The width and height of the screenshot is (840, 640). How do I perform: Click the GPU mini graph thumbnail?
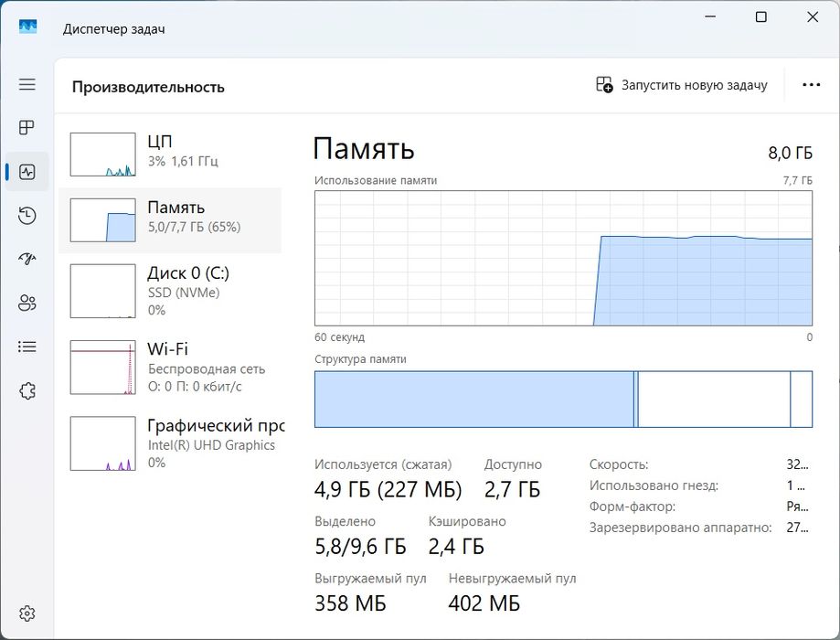[x=103, y=443]
